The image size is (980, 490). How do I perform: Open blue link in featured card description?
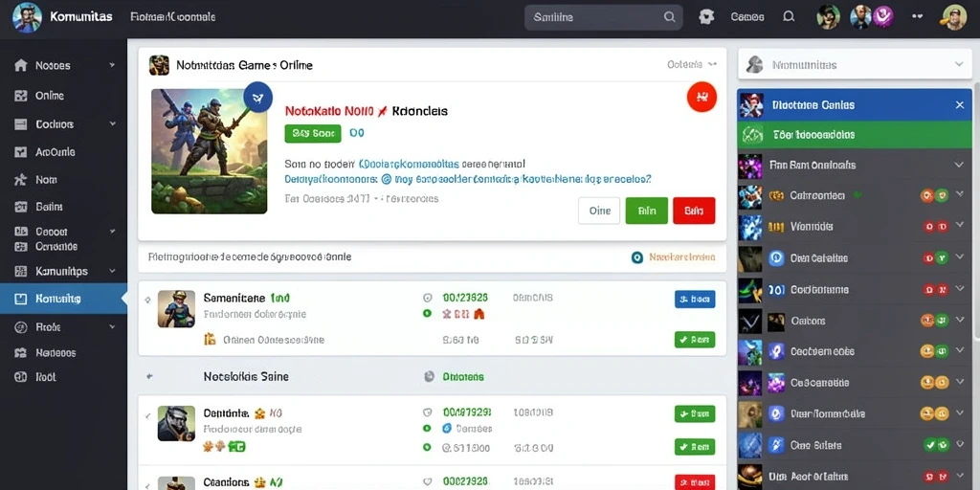pyautogui.click(x=467, y=179)
